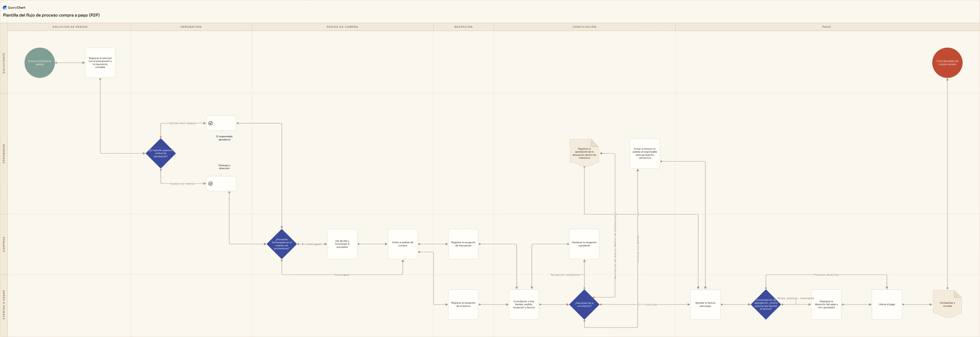980x337 pixels.
Task: Select 'Registrar la aprobación de la desviación' document
Action: (x=584, y=153)
